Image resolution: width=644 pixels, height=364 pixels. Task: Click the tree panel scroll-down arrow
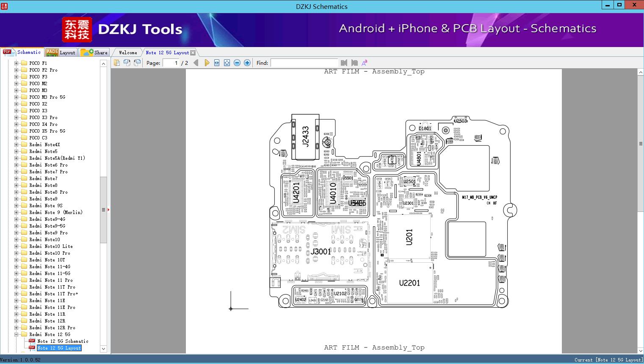[x=103, y=349]
